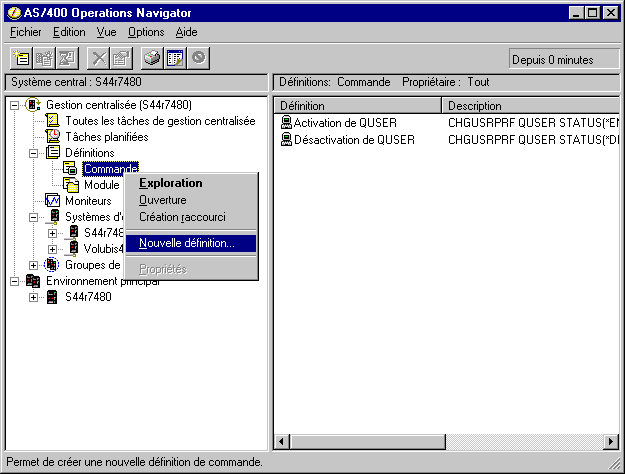The height and width of the screenshot is (474, 625).
Task: Choose Exploration in the context menu
Action: pos(191,183)
